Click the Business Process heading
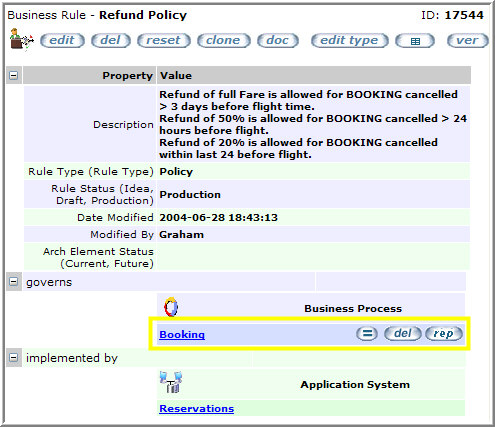 pos(353,309)
